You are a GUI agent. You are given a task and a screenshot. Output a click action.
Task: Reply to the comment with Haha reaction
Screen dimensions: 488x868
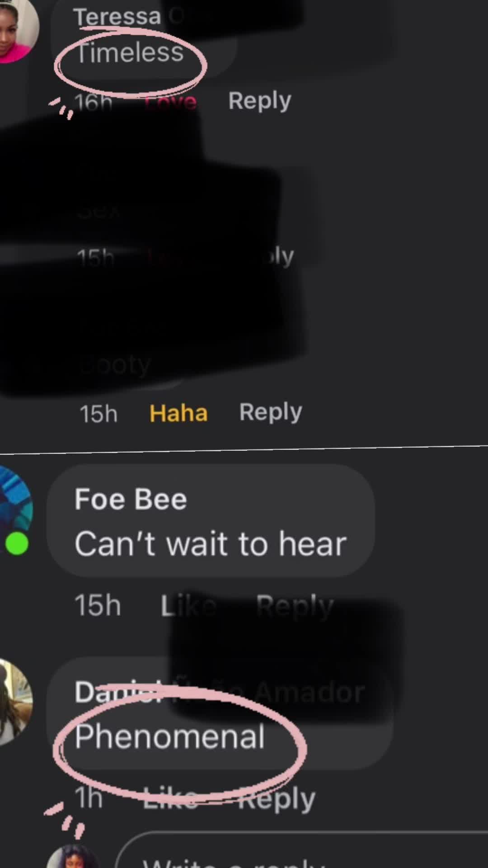[271, 412]
